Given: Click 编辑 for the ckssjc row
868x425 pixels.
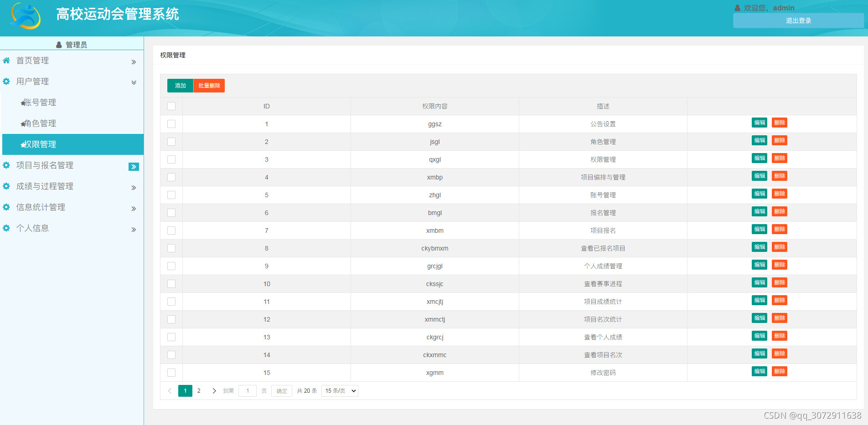Looking at the screenshot, I should [759, 282].
